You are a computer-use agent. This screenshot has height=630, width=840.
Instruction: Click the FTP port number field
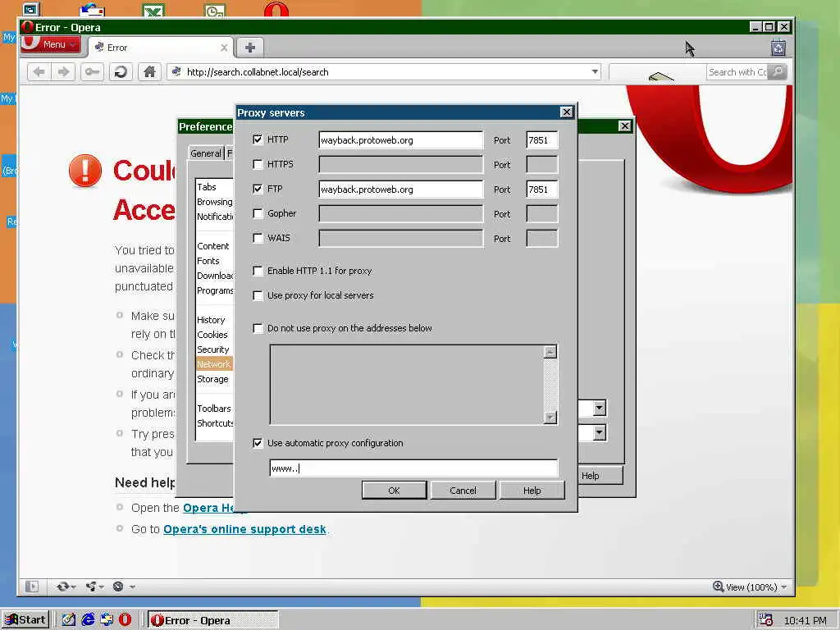(x=541, y=189)
